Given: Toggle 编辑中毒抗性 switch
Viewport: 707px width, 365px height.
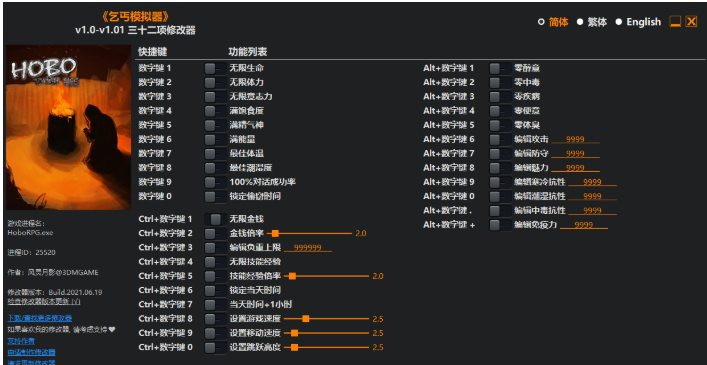Looking at the screenshot, I should click(500, 210).
